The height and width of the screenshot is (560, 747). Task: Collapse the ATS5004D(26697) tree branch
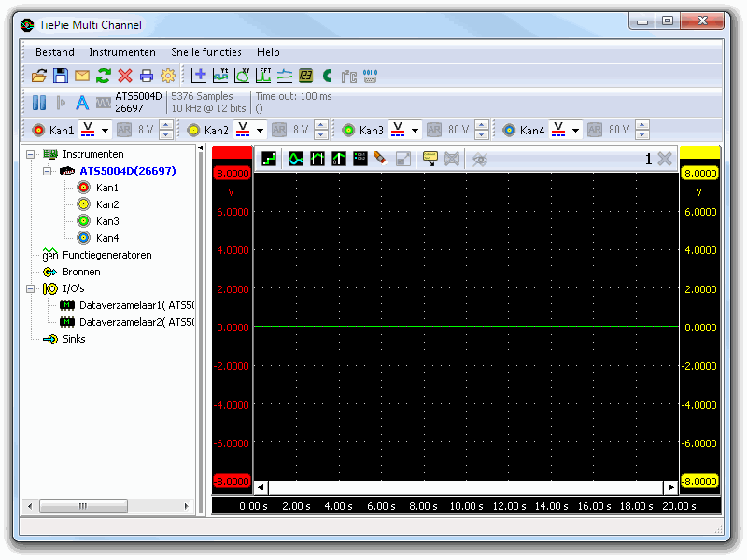(47, 171)
